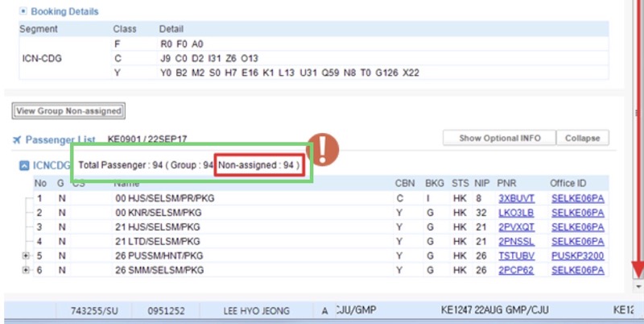Collapse the Booking Details section icon
This screenshot has width=644, height=324.
tap(23, 12)
